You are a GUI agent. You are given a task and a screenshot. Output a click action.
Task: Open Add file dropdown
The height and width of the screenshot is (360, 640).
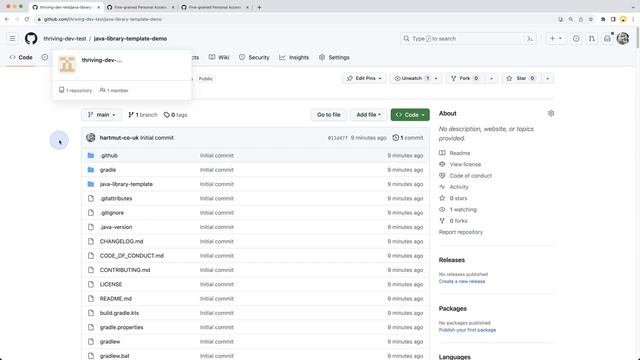pyautogui.click(x=369, y=115)
